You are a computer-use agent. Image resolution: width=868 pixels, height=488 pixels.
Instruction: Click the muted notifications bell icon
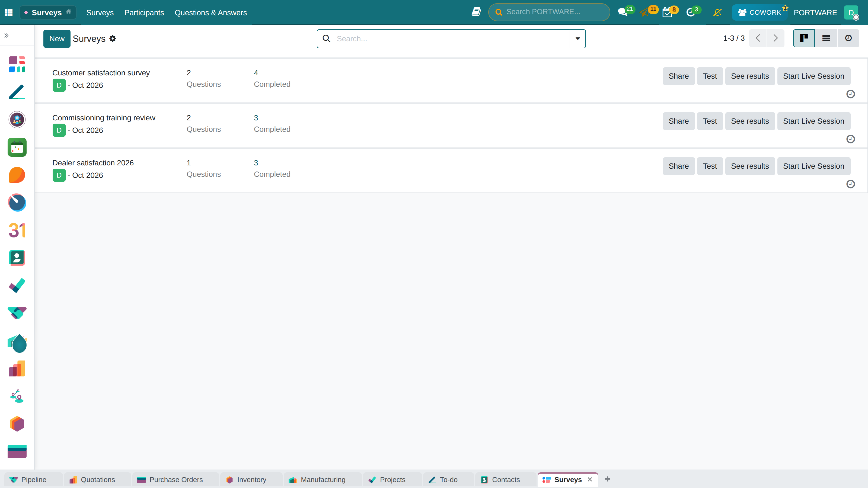click(717, 12)
